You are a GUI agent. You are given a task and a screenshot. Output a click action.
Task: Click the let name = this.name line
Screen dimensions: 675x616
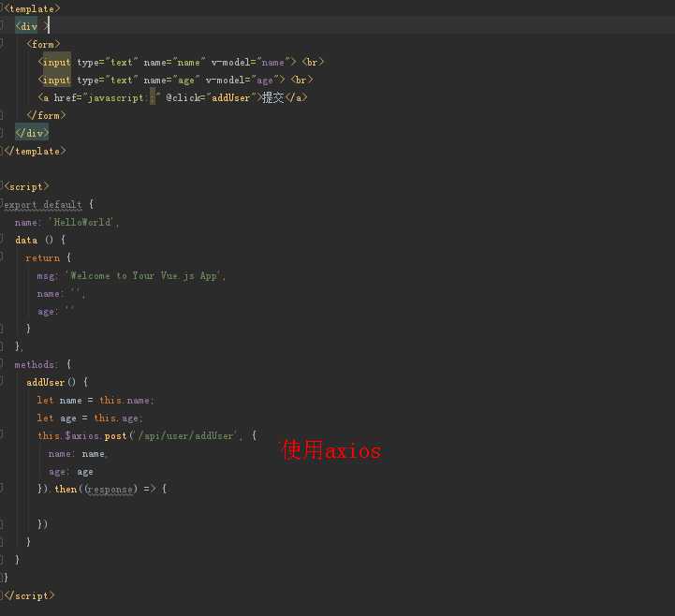(95, 401)
